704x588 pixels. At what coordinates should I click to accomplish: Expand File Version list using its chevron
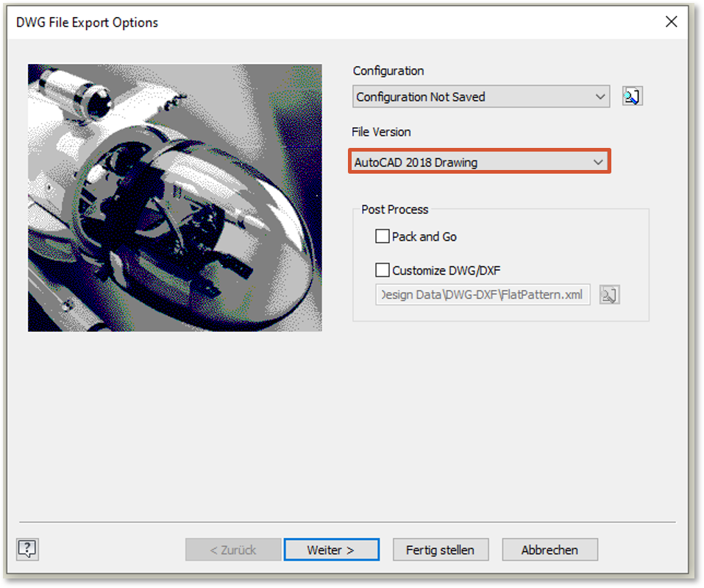point(598,162)
